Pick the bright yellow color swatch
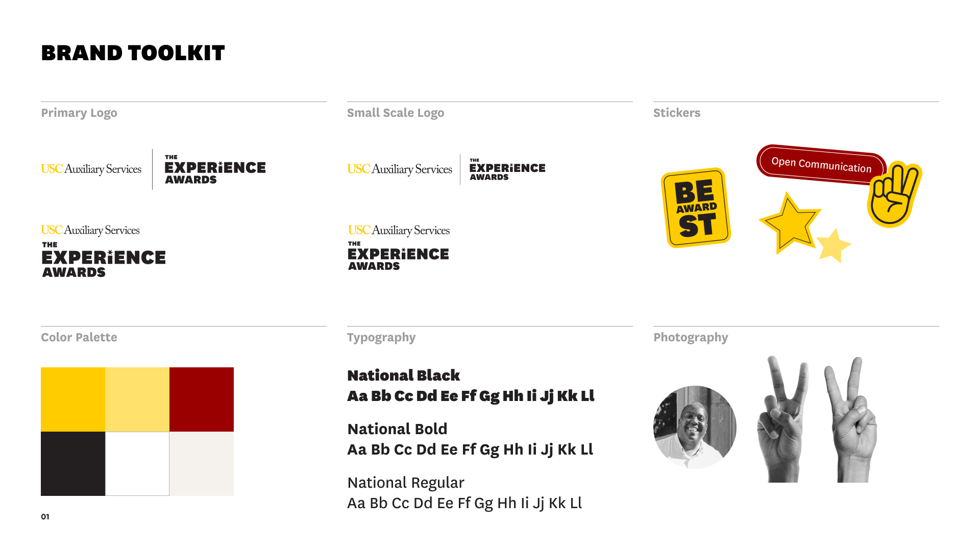 pos(73,399)
